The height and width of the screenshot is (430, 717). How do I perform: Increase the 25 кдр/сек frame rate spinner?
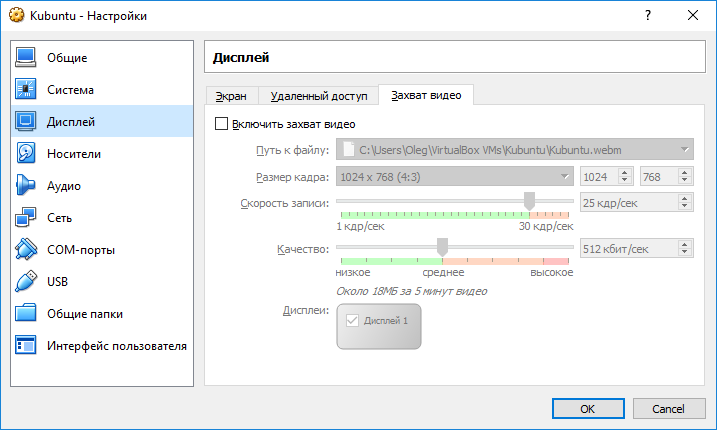685,199
